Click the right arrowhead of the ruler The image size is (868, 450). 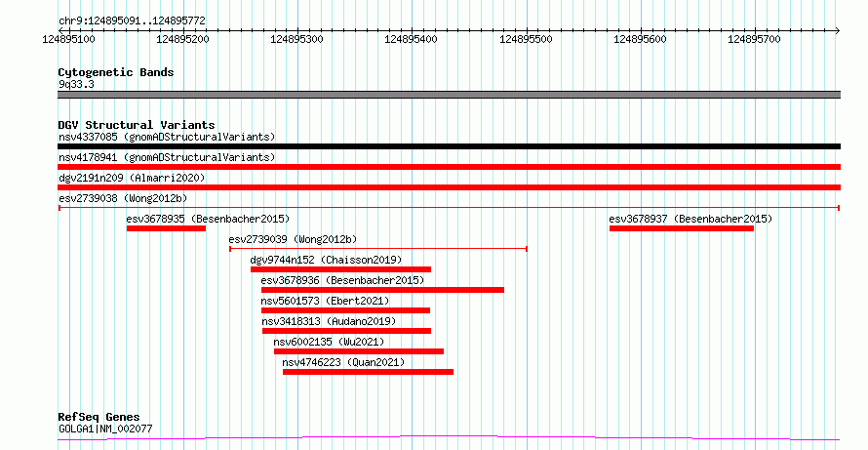click(838, 31)
